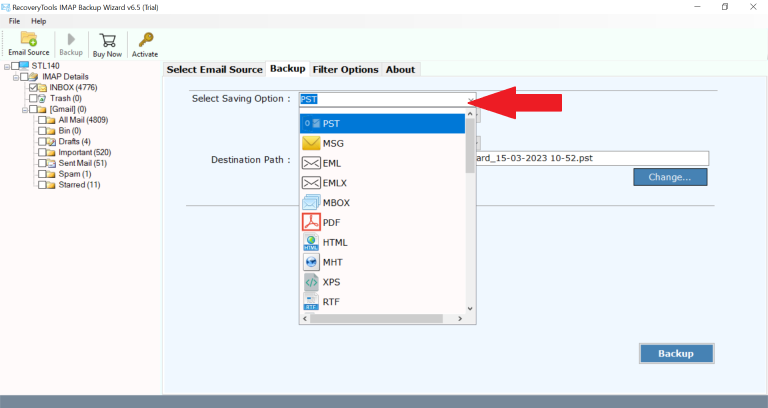This screenshot has width=768, height=408.
Task: Switch to the About tab
Action: pyautogui.click(x=400, y=70)
